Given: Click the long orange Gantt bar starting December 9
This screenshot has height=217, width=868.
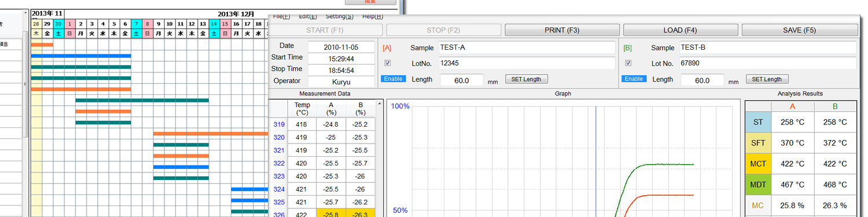Looking at the screenshot, I should click(211, 134).
